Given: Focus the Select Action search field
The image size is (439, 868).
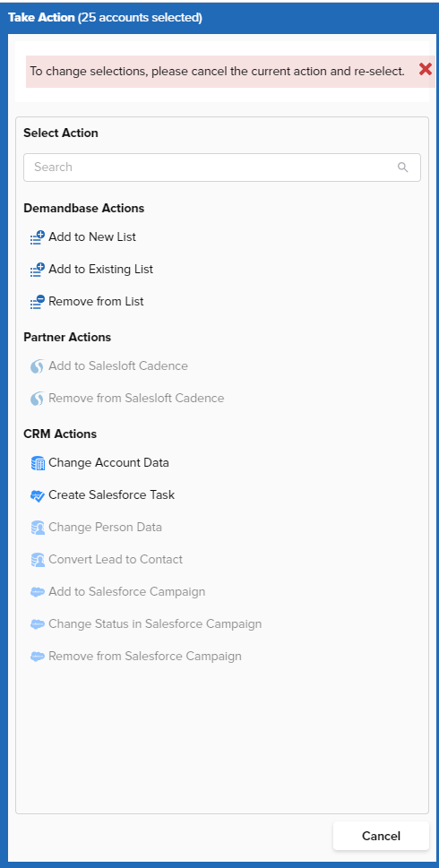Looking at the screenshot, I should pos(222,168).
